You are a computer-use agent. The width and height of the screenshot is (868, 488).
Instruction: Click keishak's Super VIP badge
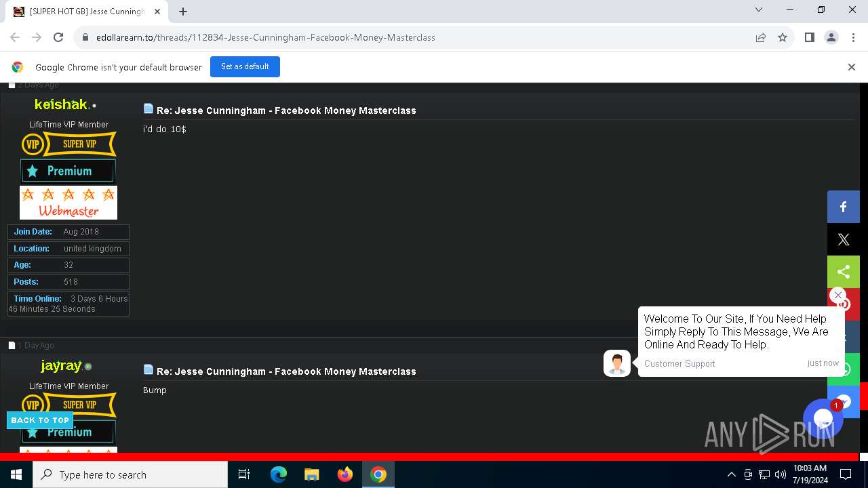68,144
